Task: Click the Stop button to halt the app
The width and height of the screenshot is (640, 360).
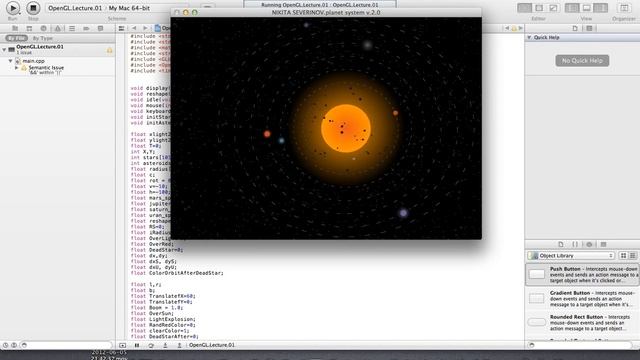Action: pos(33,8)
